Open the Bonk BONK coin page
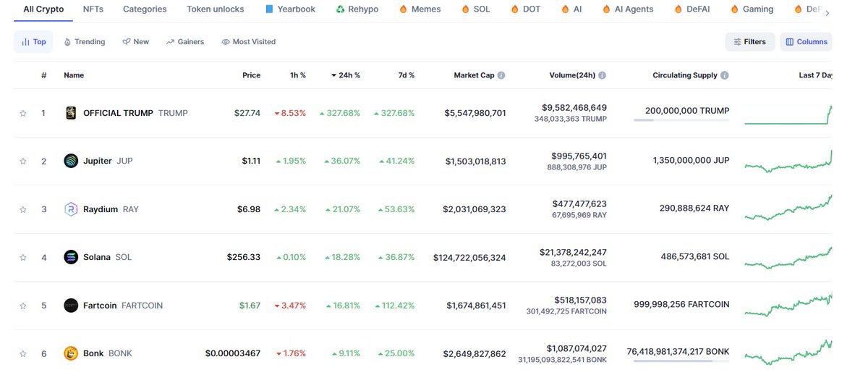 [108, 353]
